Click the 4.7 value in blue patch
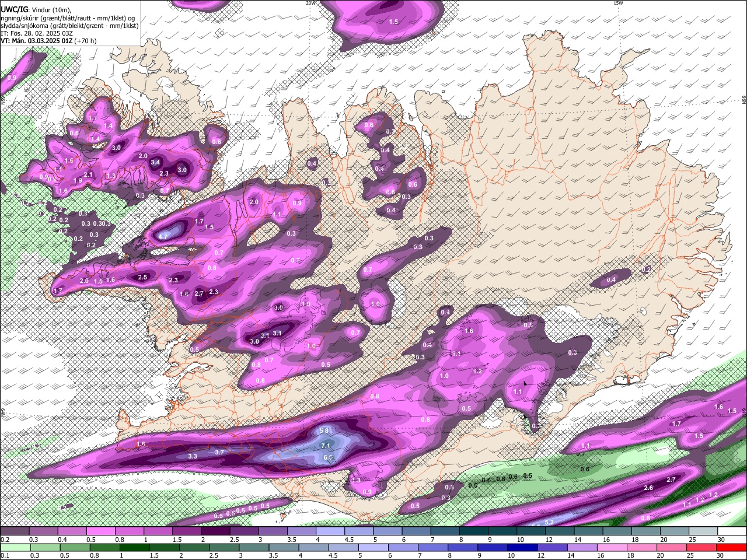The height and width of the screenshot is (560, 747). [163, 236]
